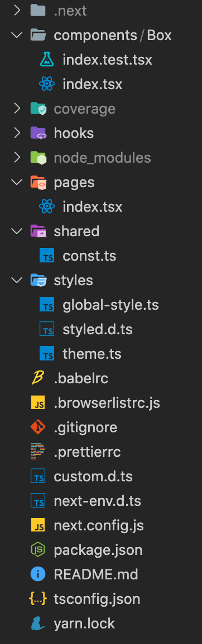
Task: Select the theme.ts file
Action: pyautogui.click(x=92, y=354)
